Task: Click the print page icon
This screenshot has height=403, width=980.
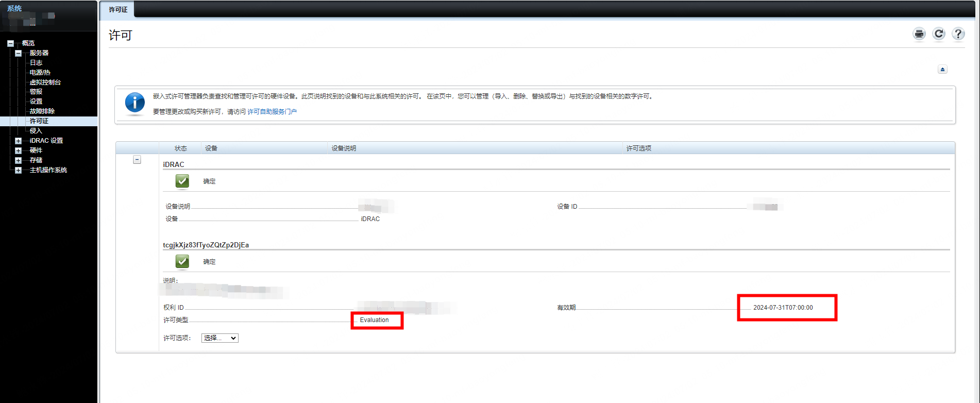Action: (919, 34)
